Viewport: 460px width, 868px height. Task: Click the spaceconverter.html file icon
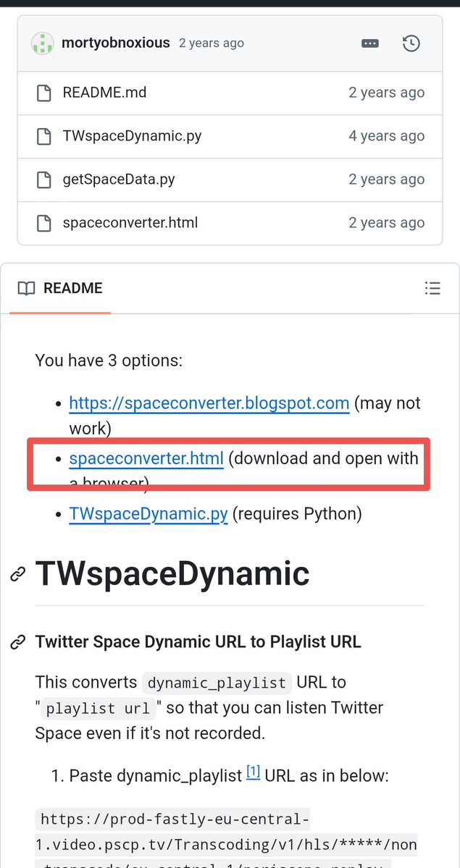pyautogui.click(x=43, y=223)
